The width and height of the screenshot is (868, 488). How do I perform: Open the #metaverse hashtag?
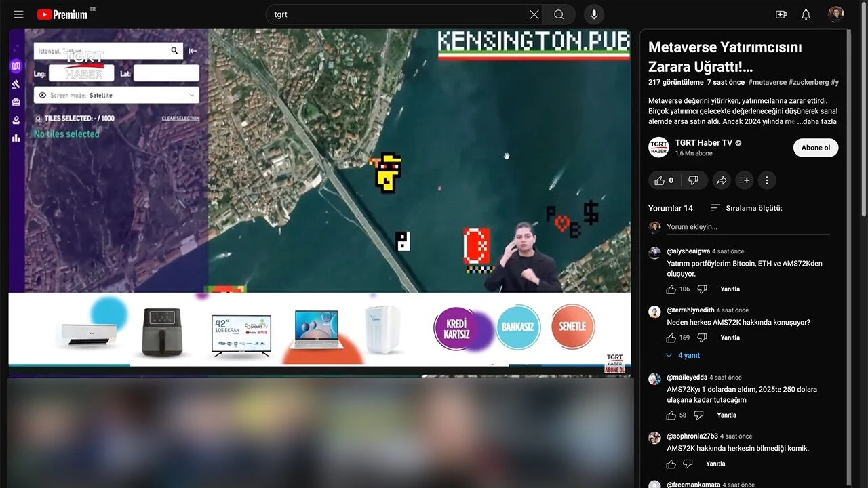tap(767, 82)
